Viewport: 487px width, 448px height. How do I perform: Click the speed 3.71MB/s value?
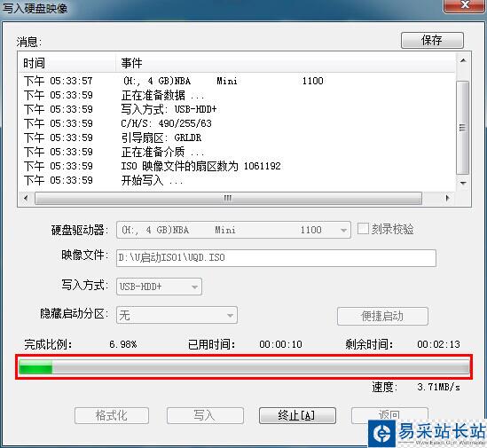pos(438,387)
